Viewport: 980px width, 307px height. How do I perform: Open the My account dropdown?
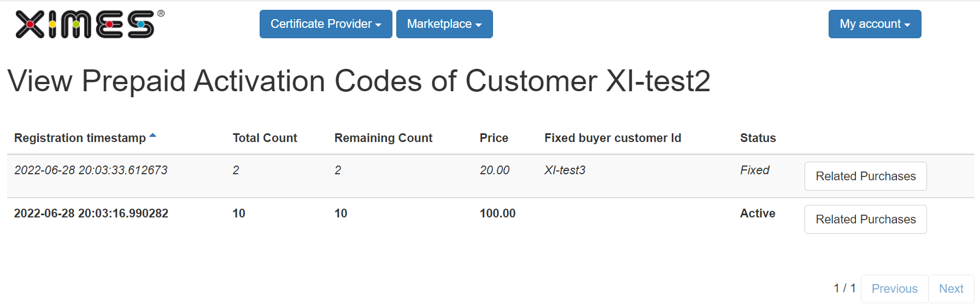click(875, 24)
